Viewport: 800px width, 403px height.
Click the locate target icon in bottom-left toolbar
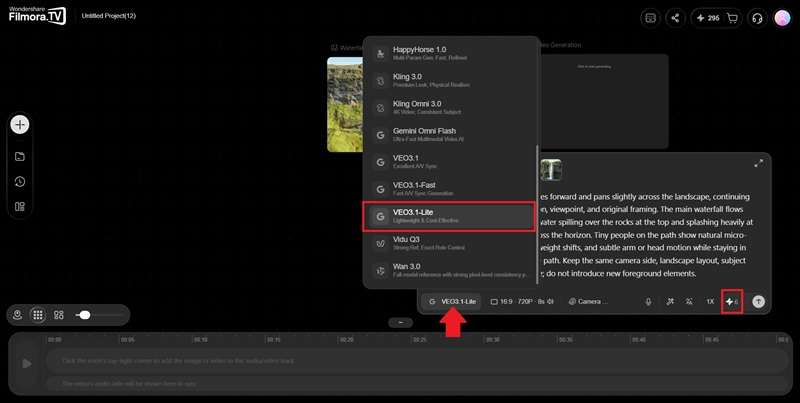(17, 315)
